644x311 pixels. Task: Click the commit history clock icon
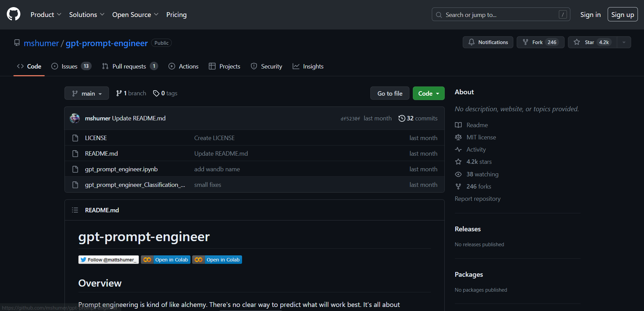[402, 118]
